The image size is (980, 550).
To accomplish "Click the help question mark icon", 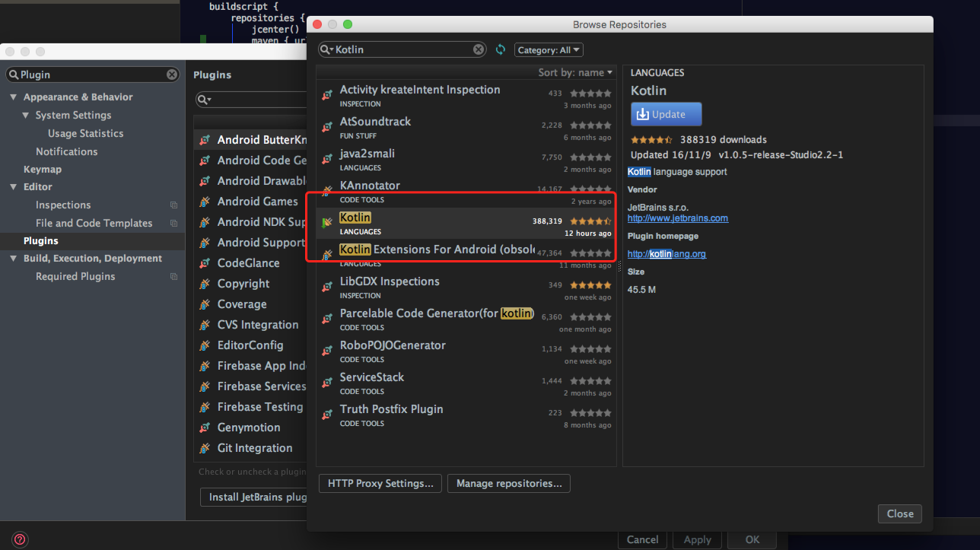I will 20,539.
